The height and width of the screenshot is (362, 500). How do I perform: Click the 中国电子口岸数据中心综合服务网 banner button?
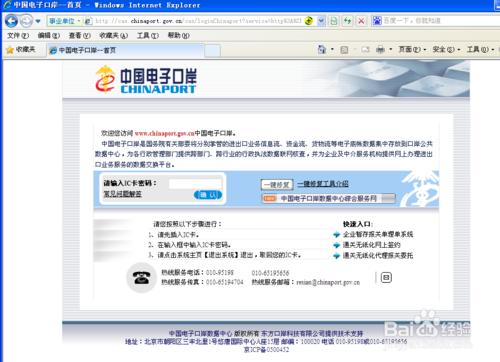pyautogui.click(x=328, y=199)
